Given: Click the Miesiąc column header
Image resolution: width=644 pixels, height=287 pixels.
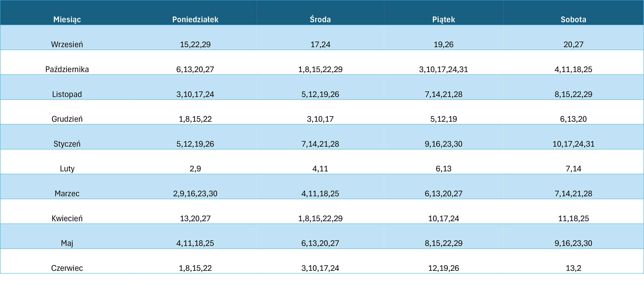Looking at the screenshot, I should coord(67,19).
